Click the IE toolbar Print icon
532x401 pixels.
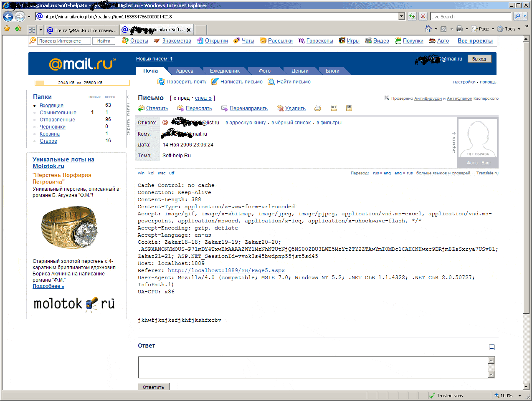(x=459, y=29)
